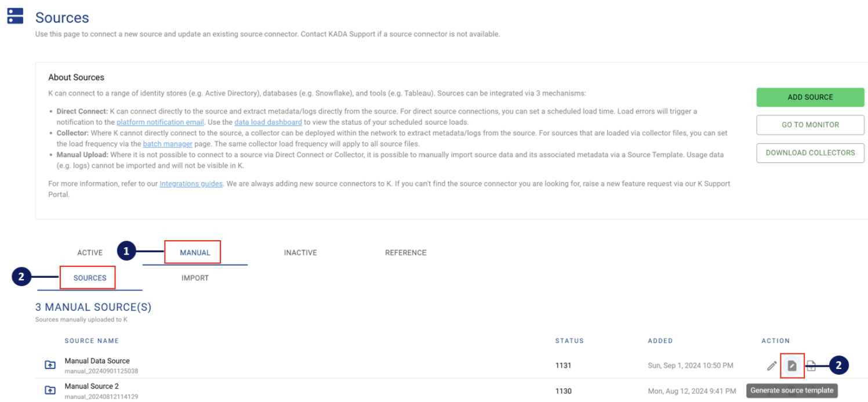This screenshot has height=402, width=868.
Task: Click upload folder icon for Manual Source 2
Action: click(x=50, y=390)
